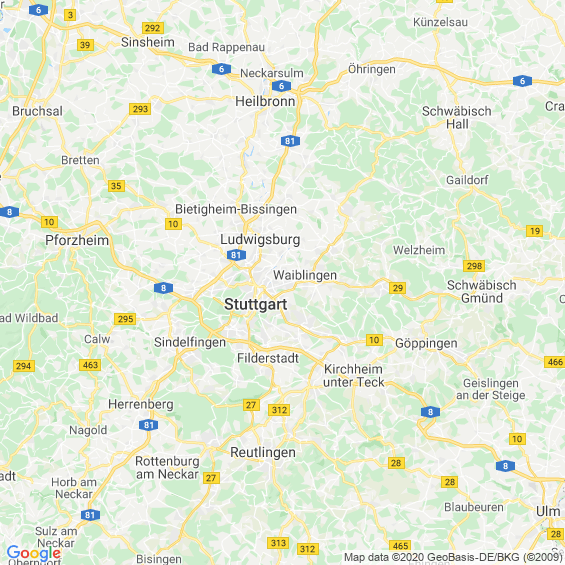Select the Heilbronn city label

point(265,102)
